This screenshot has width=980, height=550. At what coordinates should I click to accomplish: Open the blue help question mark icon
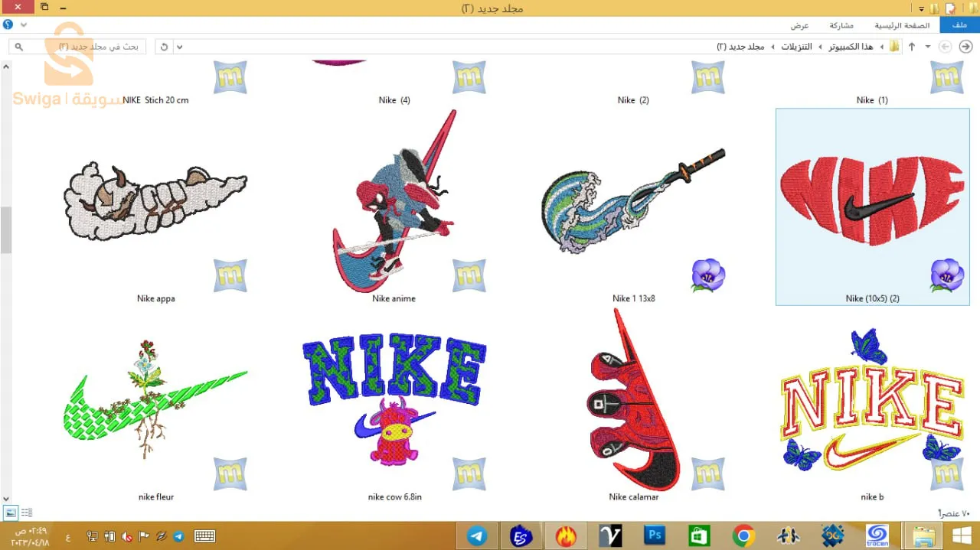pyautogui.click(x=8, y=25)
